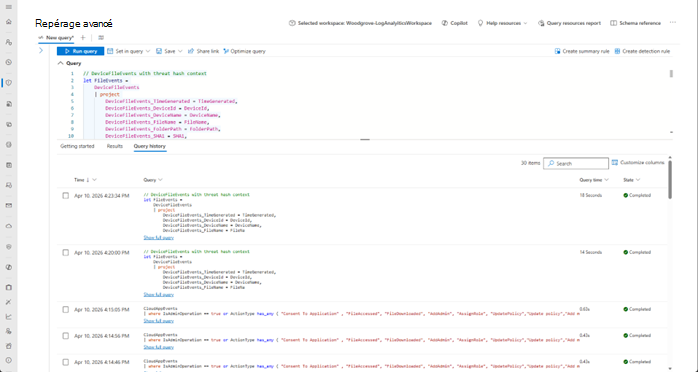Add a new query tab

[83, 38]
